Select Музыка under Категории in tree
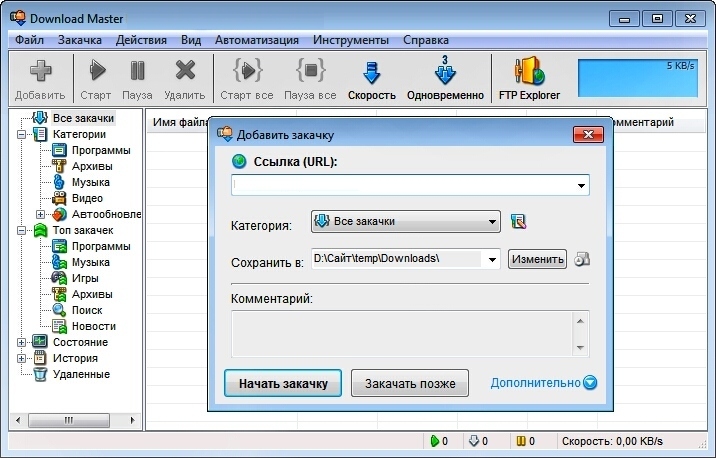Viewport: 716px width, 458px height. coord(90,182)
